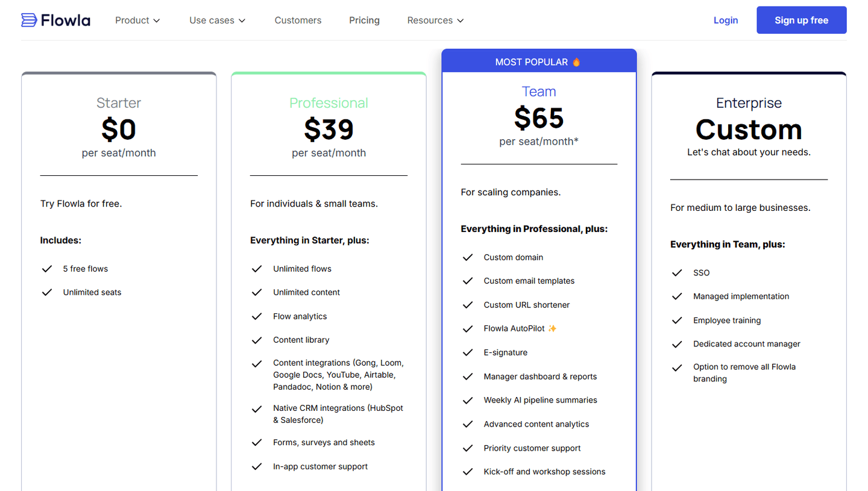Image resolution: width=868 pixels, height=491 pixels.
Task: Click the Starter plan title
Action: (119, 103)
